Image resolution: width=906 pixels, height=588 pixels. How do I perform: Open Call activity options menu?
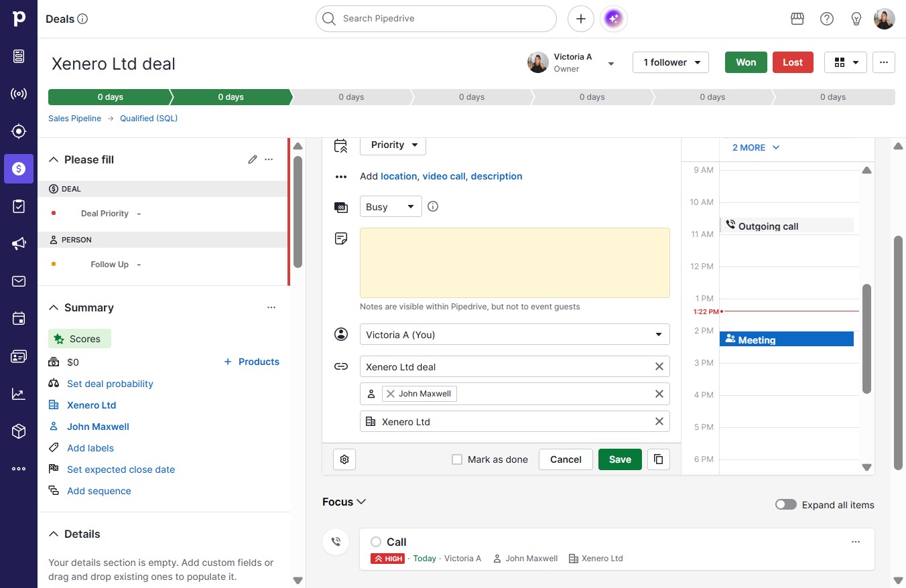(x=856, y=542)
